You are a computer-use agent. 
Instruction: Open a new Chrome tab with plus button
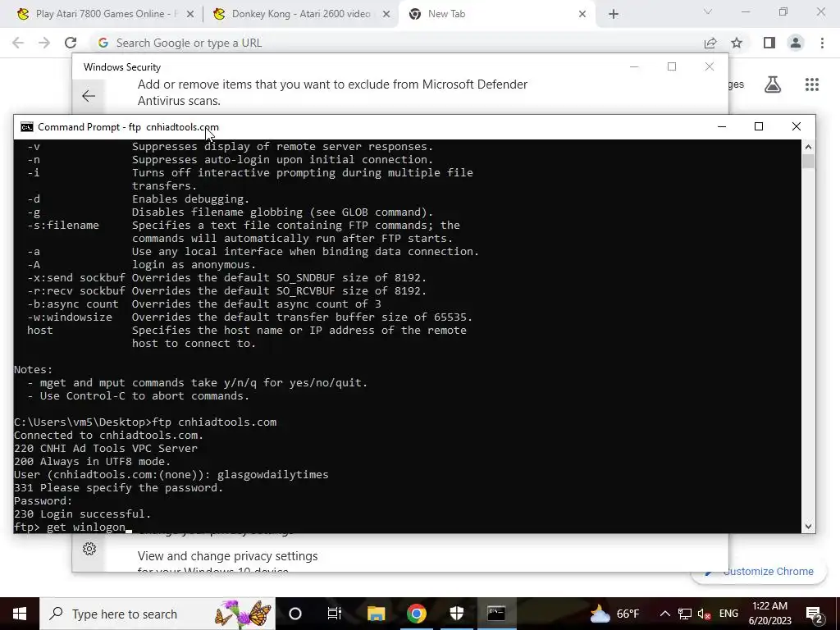(614, 15)
